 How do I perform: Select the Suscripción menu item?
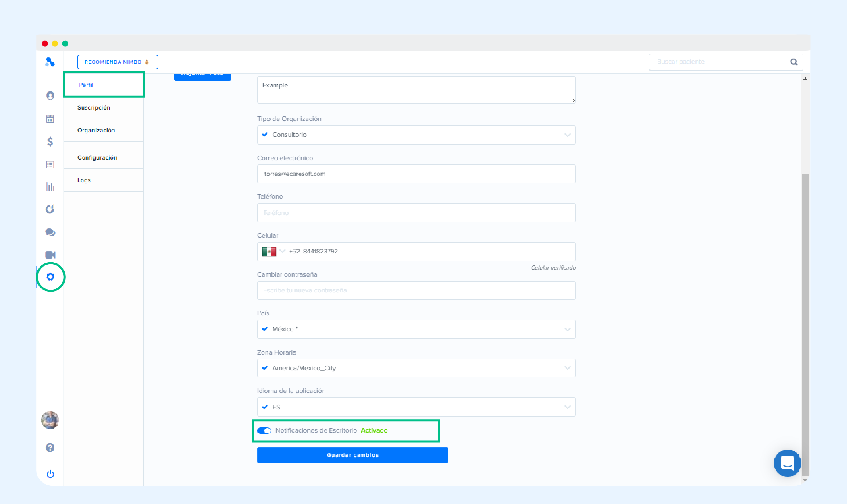94,108
